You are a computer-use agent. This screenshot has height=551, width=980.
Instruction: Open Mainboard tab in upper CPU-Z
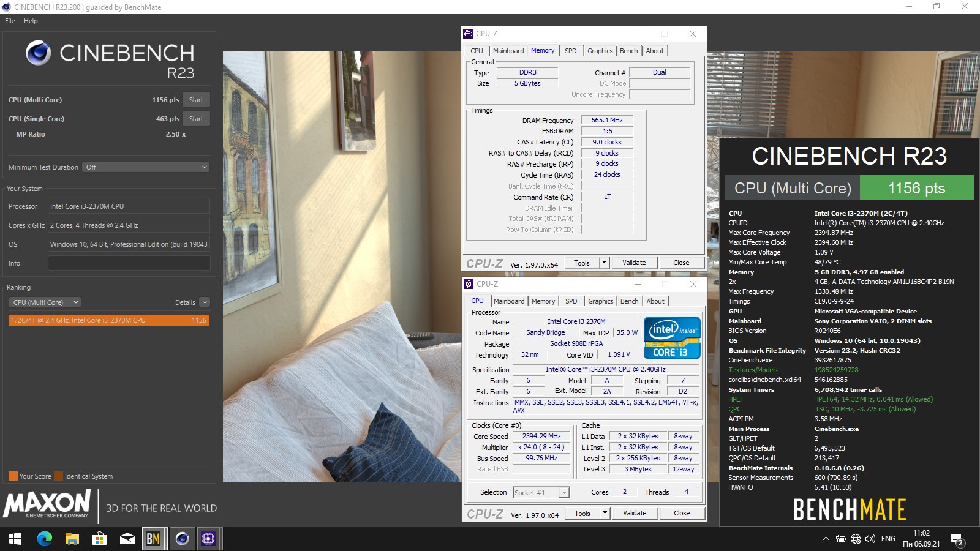pos(508,51)
